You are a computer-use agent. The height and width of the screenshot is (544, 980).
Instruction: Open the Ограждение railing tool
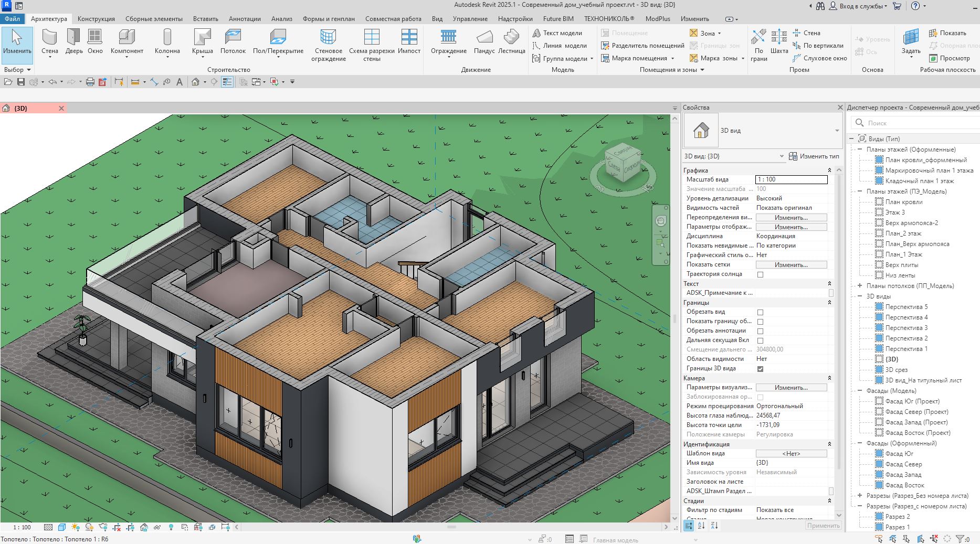point(449,41)
